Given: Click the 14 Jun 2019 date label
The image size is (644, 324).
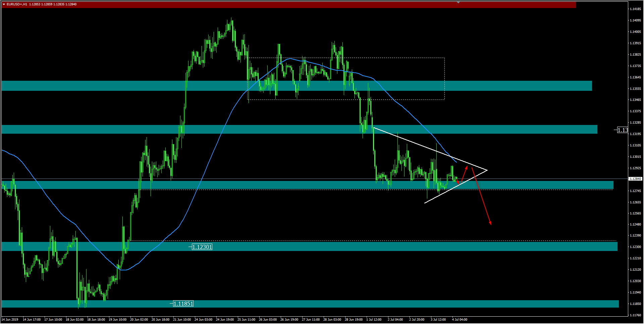Looking at the screenshot, I should [x=10, y=320].
